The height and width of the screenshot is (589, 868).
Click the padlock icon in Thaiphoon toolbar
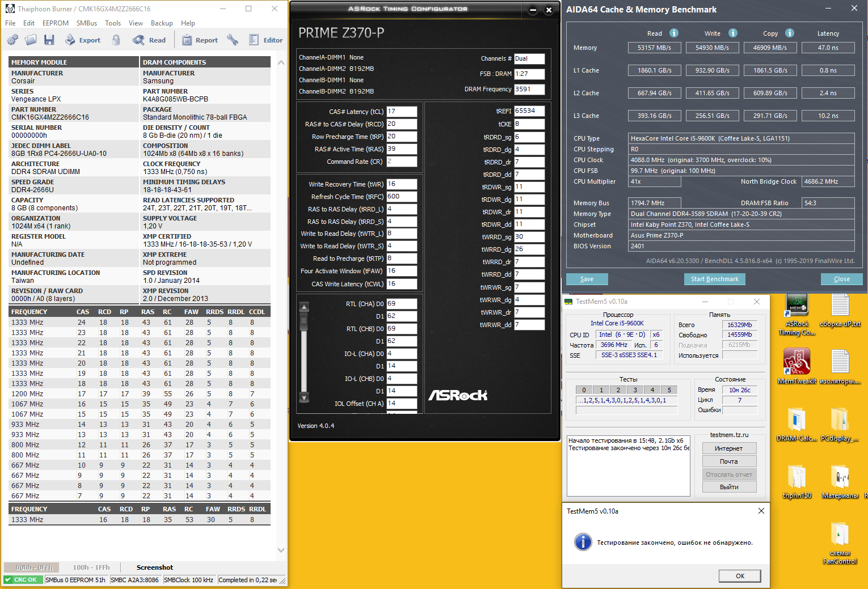coord(116,40)
